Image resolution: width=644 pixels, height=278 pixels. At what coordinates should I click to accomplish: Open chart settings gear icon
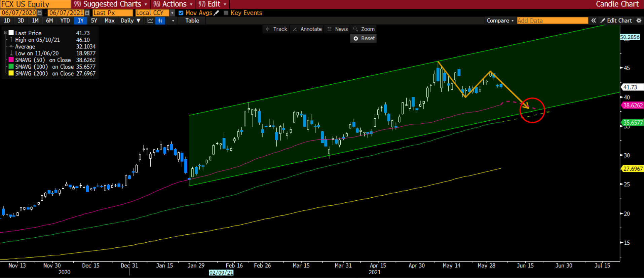[639, 21]
